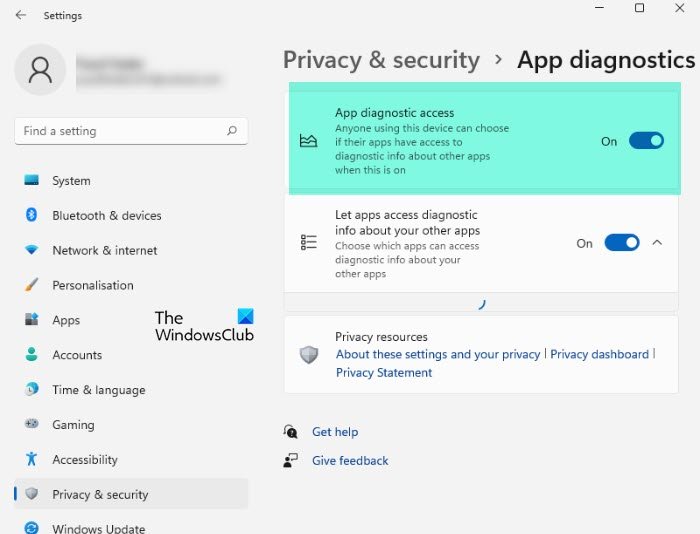Turn off App diagnostic access toggle
Image resolution: width=700 pixels, height=534 pixels.
tap(646, 141)
